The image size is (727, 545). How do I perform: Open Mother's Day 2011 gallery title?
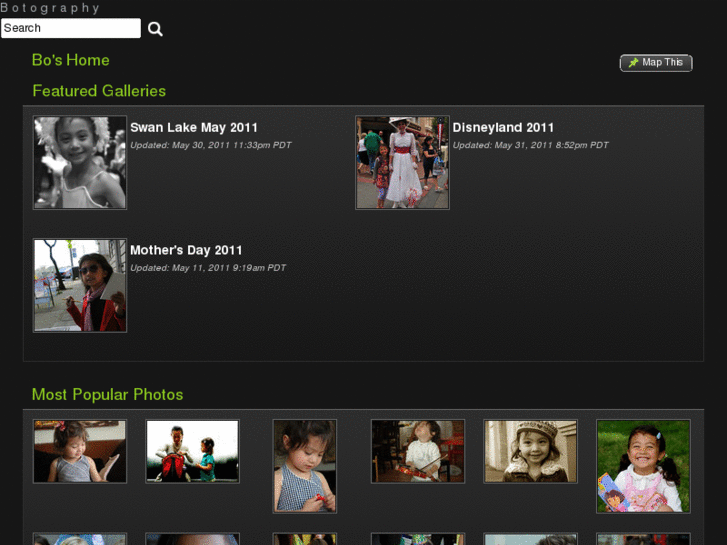click(186, 250)
